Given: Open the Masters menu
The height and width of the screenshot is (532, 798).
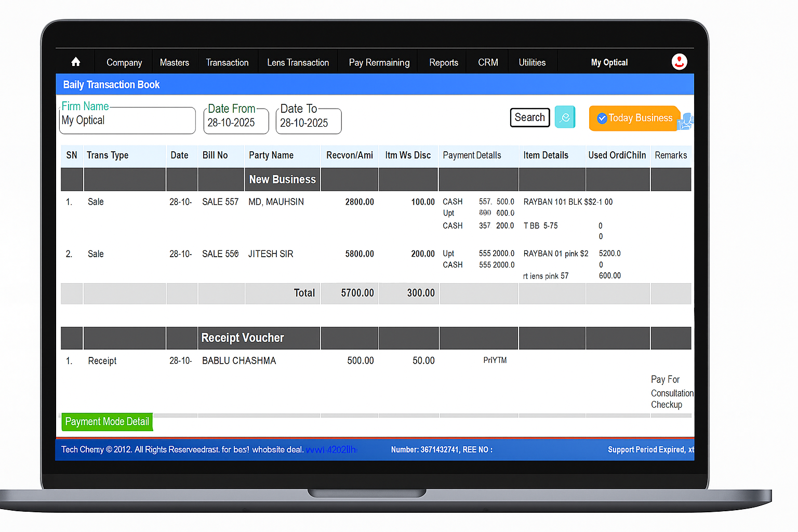Looking at the screenshot, I should click(x=175, y=62).
